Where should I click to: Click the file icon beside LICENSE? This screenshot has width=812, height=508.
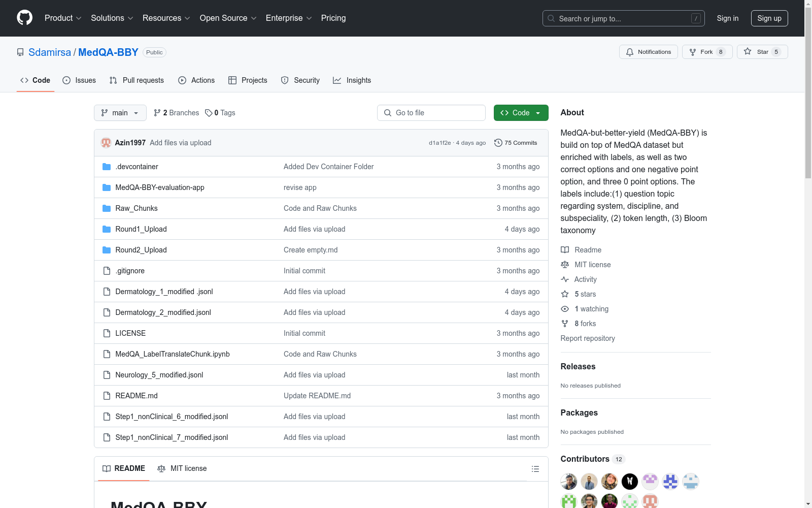[x=107, y=333]
